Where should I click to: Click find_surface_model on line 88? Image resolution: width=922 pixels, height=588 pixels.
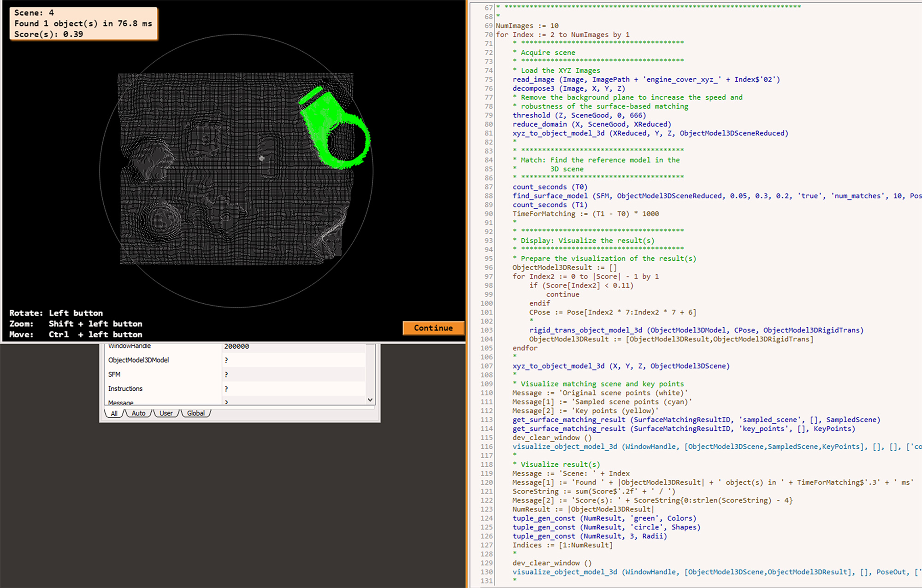(717, 196)
